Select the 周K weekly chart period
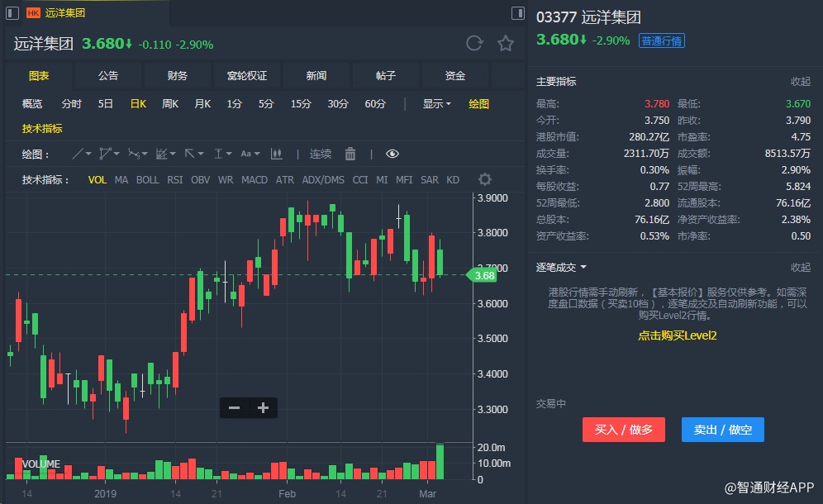Image resolution: width=823 pixels, height=504 pixels. tap(170, 104)
